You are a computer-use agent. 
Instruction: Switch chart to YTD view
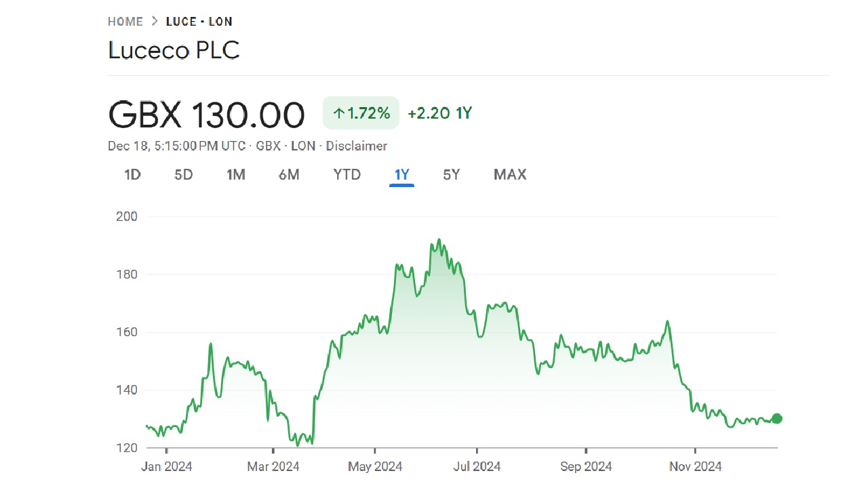(347, 175)
